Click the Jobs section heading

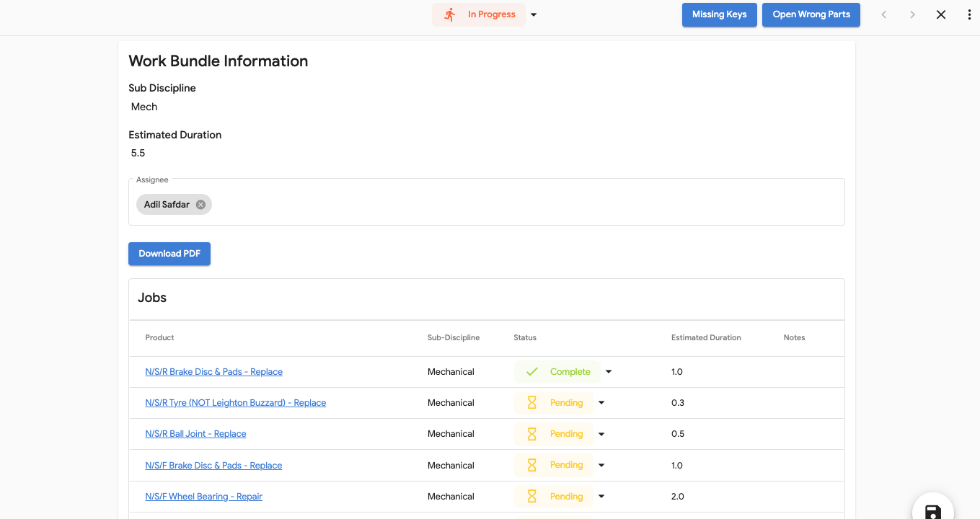(x=152, y=298)
